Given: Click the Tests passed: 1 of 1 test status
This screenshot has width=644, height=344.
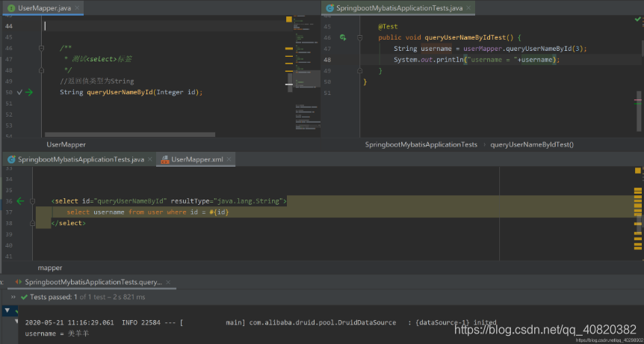Looking at the screenshot, I should pos(87,297).
